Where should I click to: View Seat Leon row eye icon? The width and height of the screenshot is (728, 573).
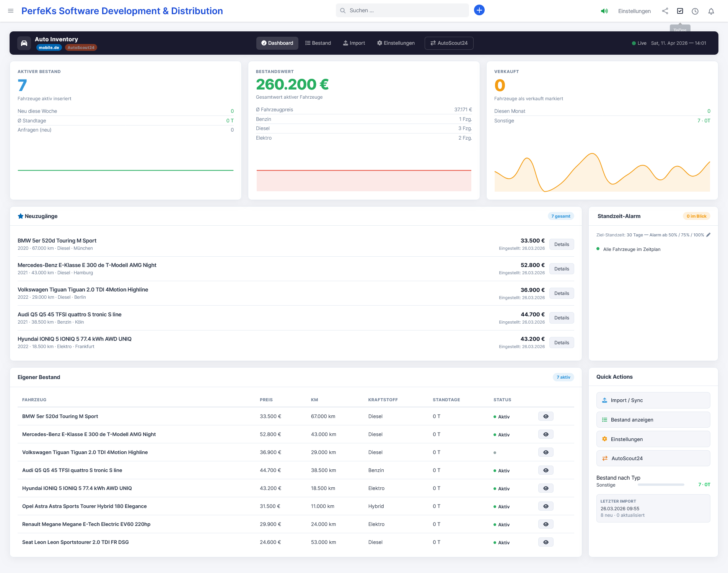tap(546, 542)
